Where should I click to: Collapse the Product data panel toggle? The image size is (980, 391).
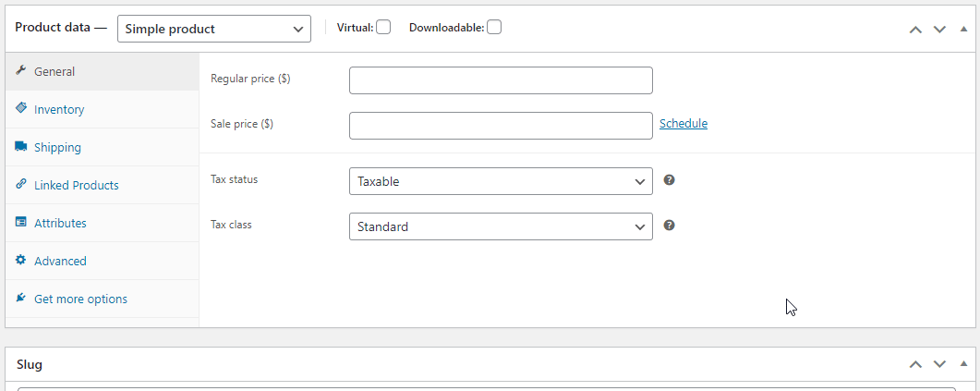click(963, 29)
